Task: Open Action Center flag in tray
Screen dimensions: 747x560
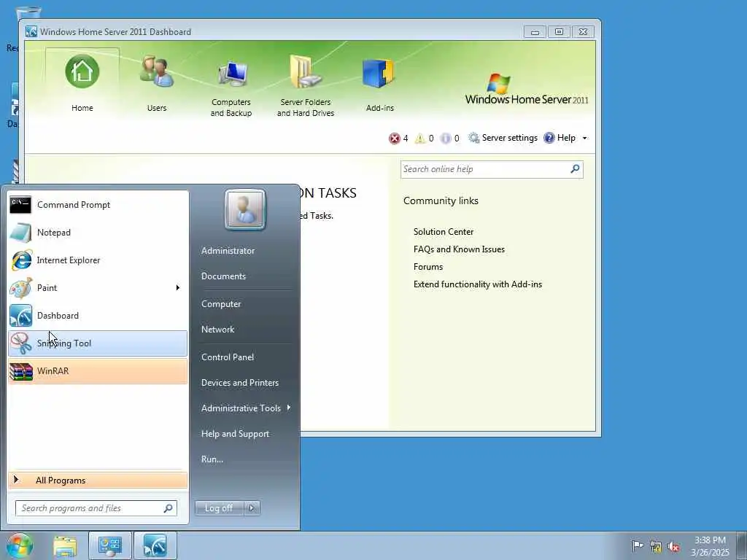Action: 638,545
